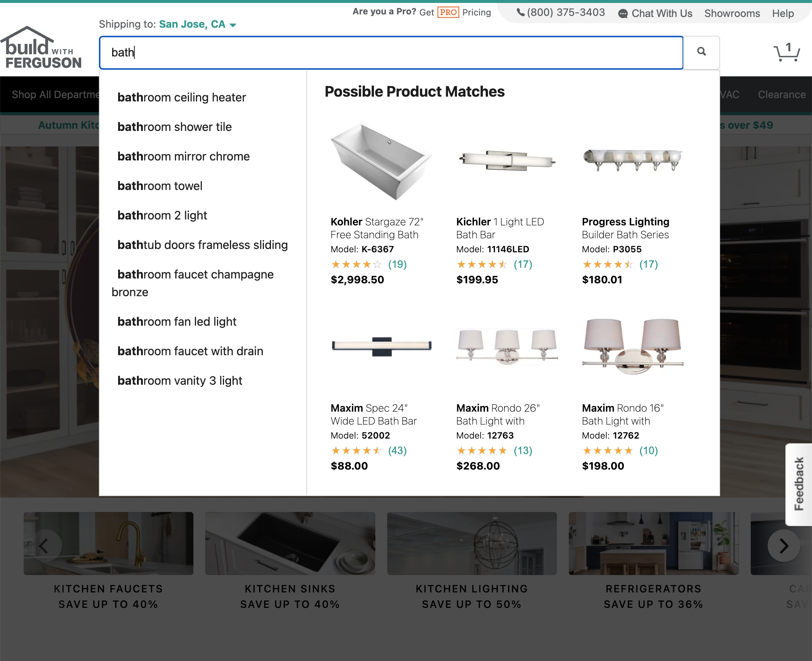Click the star rating for Kichler Bath Bar
812x661 pixels.
(x=482, y=264)
